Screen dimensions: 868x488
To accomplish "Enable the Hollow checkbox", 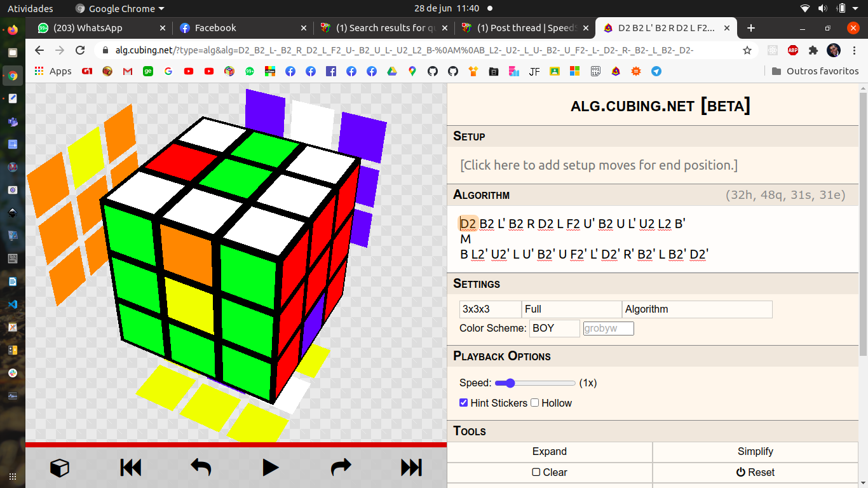I will tap(535, 403).
